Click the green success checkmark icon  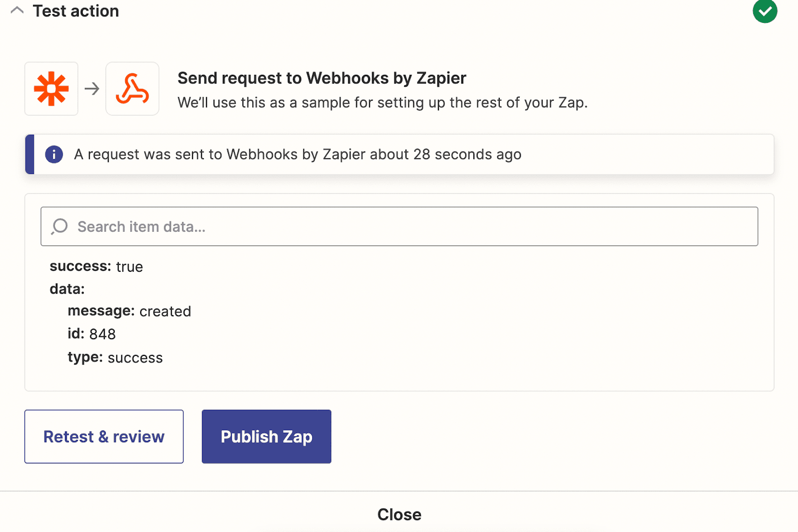tap(765, 11)
